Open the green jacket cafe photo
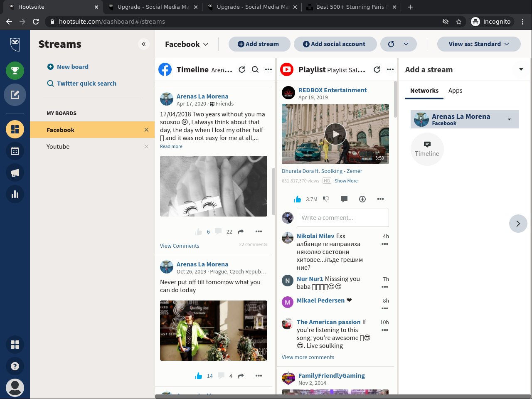The image size is (532, 399). 214,330
